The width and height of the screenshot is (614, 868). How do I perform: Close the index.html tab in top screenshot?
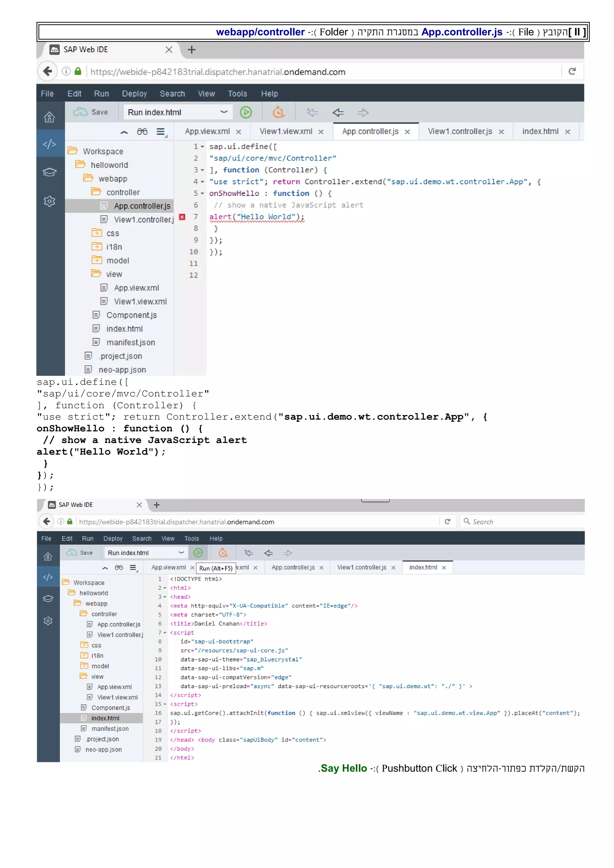[568, 132]
